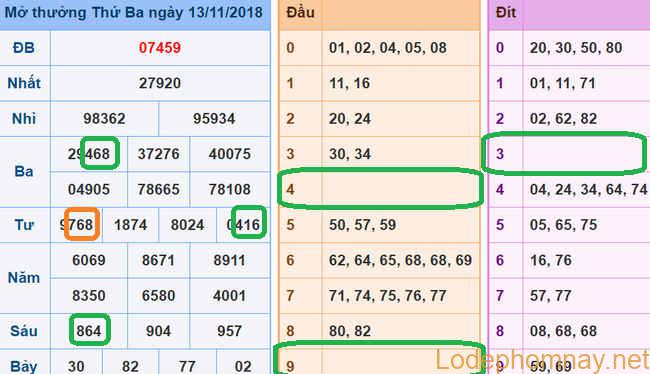Click Đầu values '01, 02, 04, 05, 08'
The width and height of the screenshot is (650, 374).
(388, 48)
